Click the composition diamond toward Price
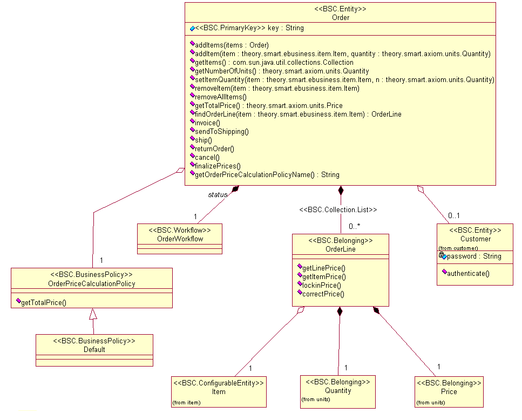The image size is (522, 420). 376,310
